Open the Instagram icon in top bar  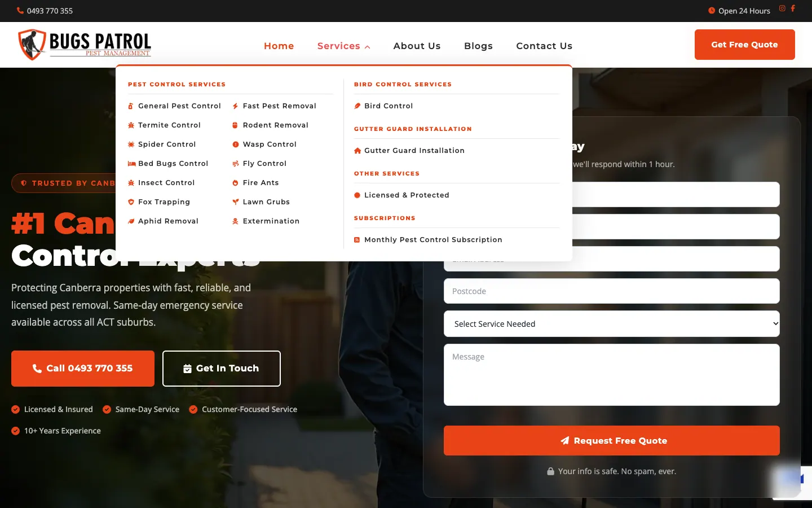coord(782,8)
